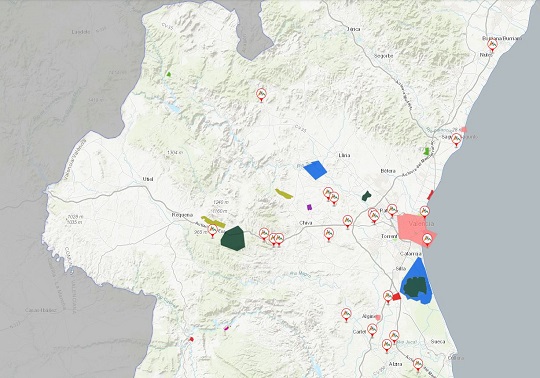540x378 pixels.
Task: Click the map marker beside Burriana and Nules
Action: click(x=492, y=45)
